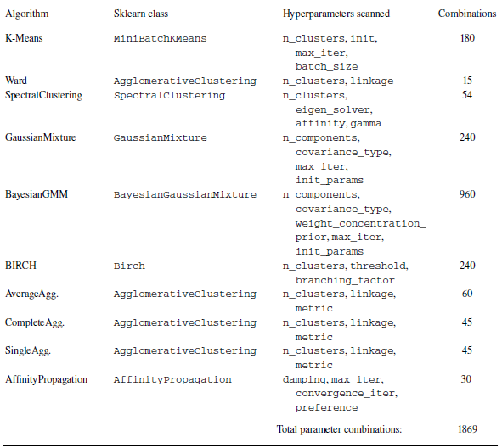Click the AverageAgg. row label
Image resolution: width=502 pixels, height=448 pixels.
pos(31,294)
